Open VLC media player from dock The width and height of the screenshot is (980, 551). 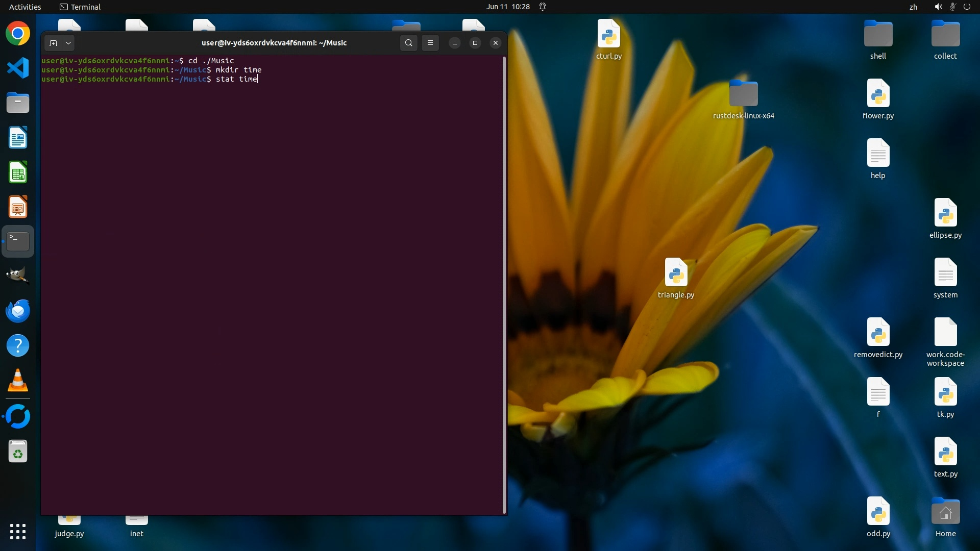[18, 381]
